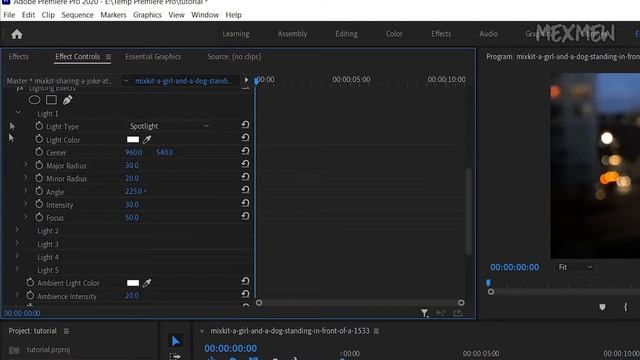This screenshot has width=640, height=360.
Task: Switch to the Learning workspace
Action: tap(236, 34)
